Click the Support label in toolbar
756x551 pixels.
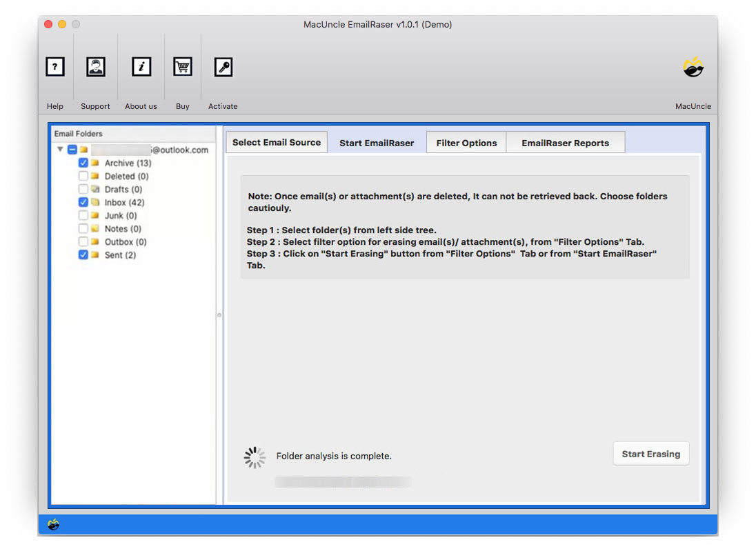(x=95, y=106)
